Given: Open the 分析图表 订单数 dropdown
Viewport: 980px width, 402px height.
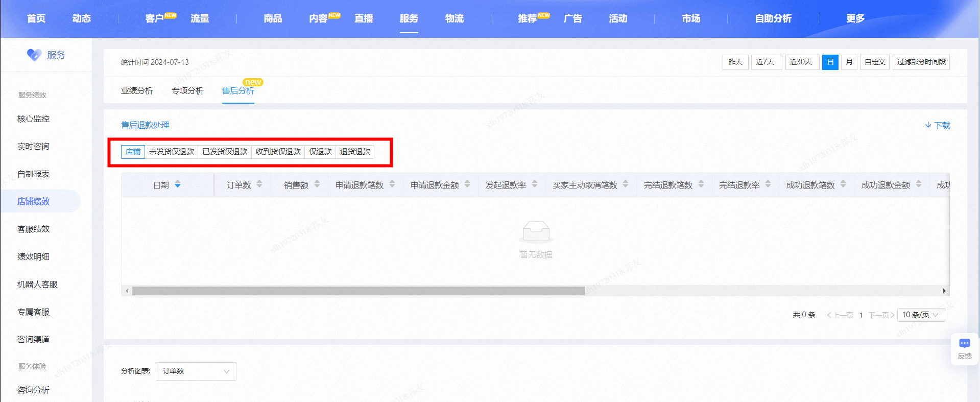Looking at the screenshot, I should tap(196, 371).
